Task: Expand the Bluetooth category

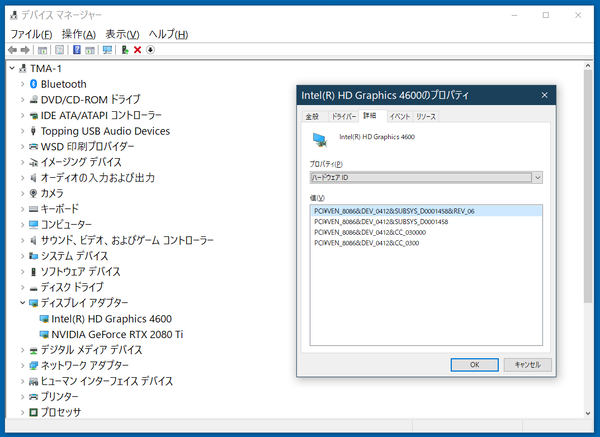Action: point(23,84)
